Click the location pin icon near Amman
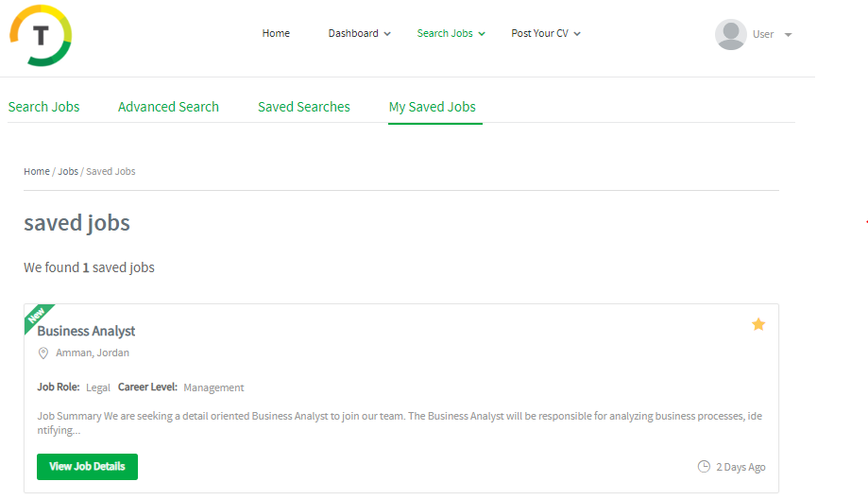The width and height of the screenshot is (868, 499). [43, 353]
